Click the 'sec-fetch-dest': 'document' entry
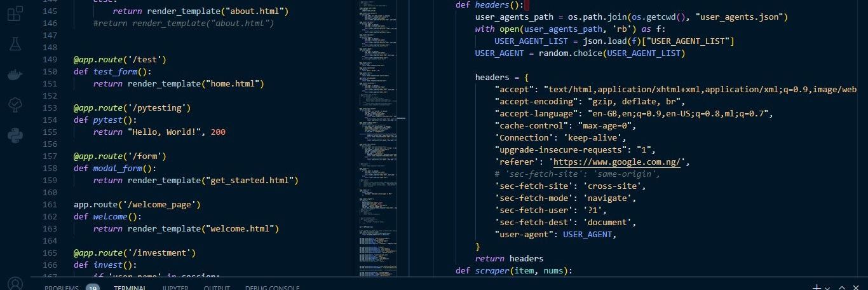Screen dimensions: 868x290 [x=568, y=222]
